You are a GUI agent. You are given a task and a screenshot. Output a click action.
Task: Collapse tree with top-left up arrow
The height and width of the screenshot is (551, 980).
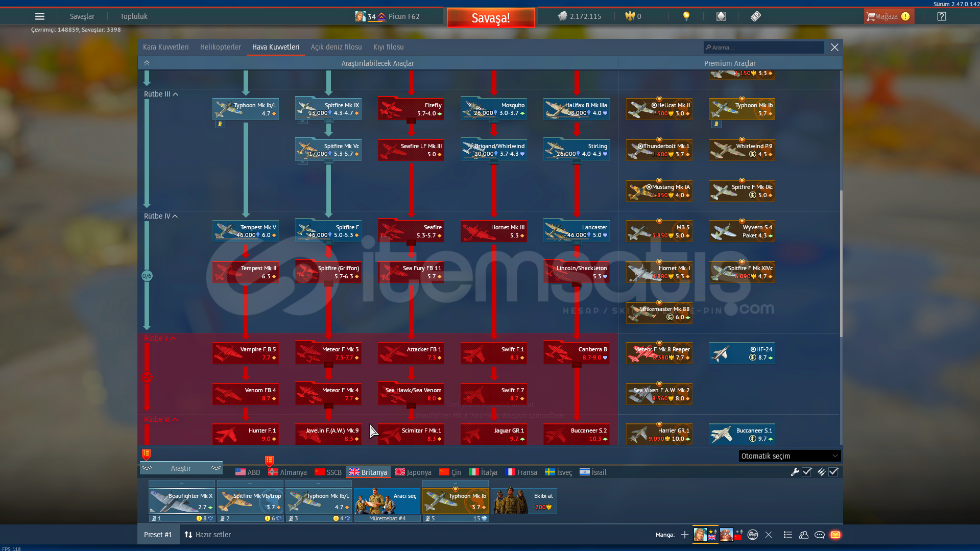click(147, 63)
